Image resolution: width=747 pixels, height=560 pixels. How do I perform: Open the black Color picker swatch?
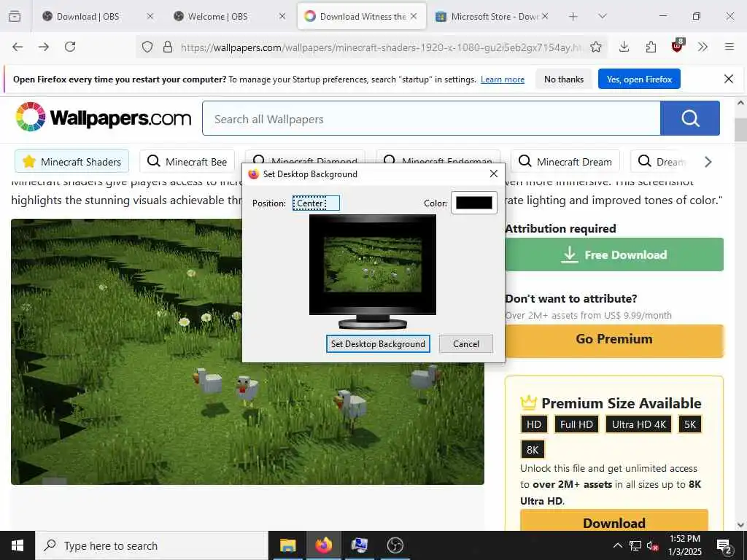tap(473, 203)
